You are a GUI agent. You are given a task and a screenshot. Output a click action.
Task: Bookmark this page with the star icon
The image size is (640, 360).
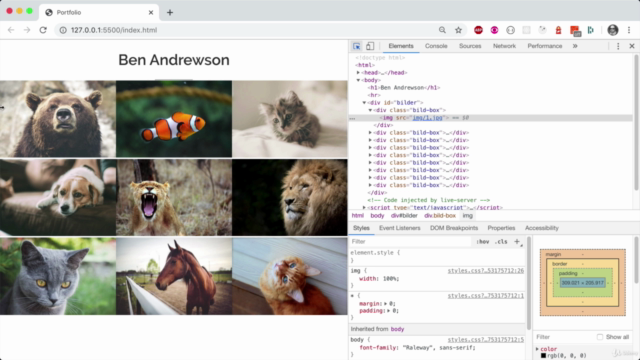coord(458,30)
